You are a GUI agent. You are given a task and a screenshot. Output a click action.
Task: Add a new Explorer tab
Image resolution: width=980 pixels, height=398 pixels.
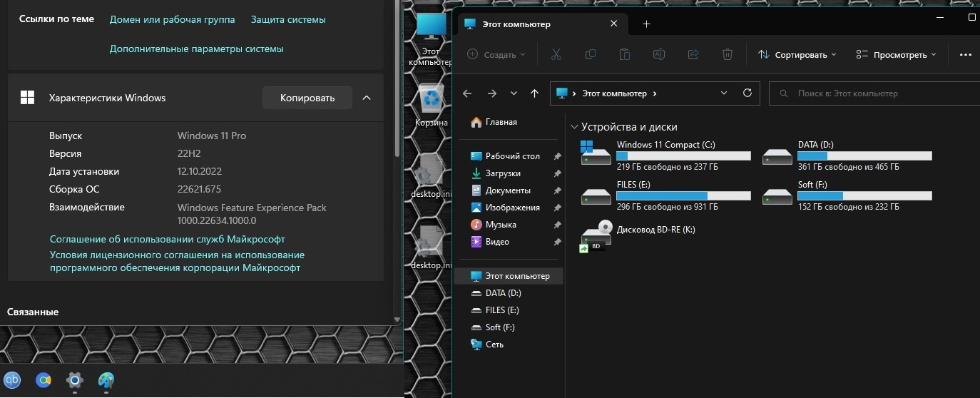(646, 24)
